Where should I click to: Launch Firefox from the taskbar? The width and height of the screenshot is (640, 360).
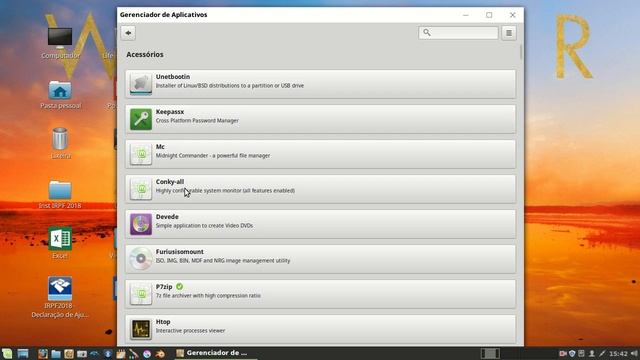point(42,353)
